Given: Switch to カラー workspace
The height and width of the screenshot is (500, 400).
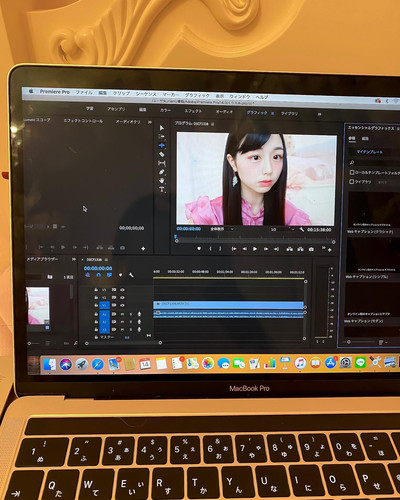Looking at the screenshot, I should click(x=165, y=110).
